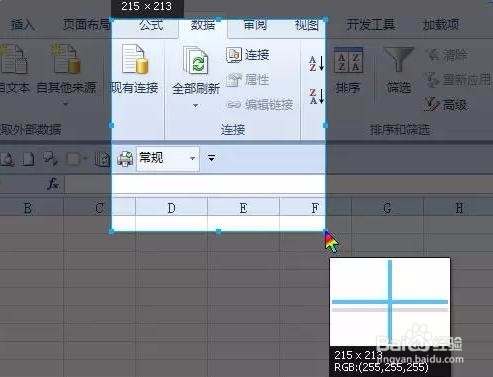493x377 pixels.
Task: Switch to the 加载项 tab
Action: click(x=441, y=25)
